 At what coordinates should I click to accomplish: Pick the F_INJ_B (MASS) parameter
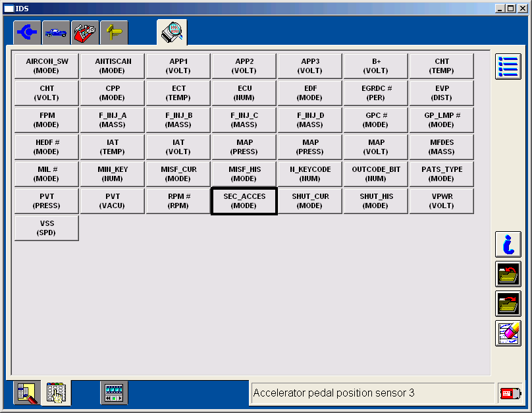(x=178, y=120)
